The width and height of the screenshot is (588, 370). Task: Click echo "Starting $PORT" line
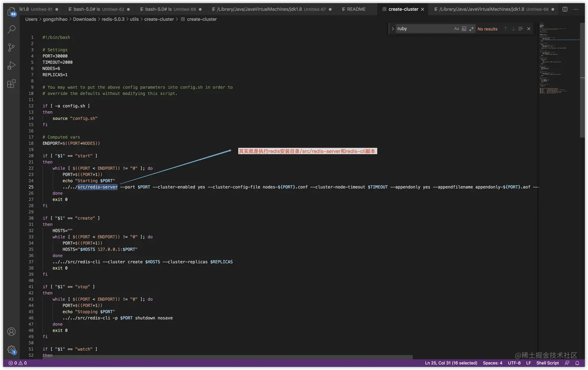pyautogui.click(x=89, y=181)
